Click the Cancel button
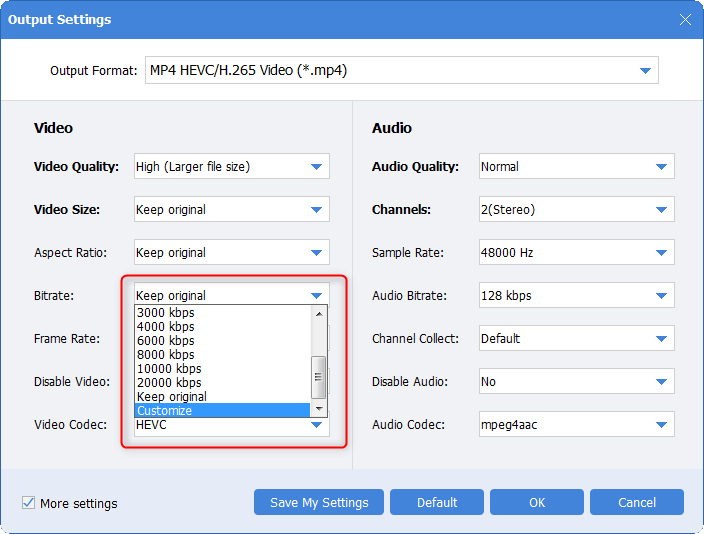This screenshot has width=704, height=534. pos(636,502)
